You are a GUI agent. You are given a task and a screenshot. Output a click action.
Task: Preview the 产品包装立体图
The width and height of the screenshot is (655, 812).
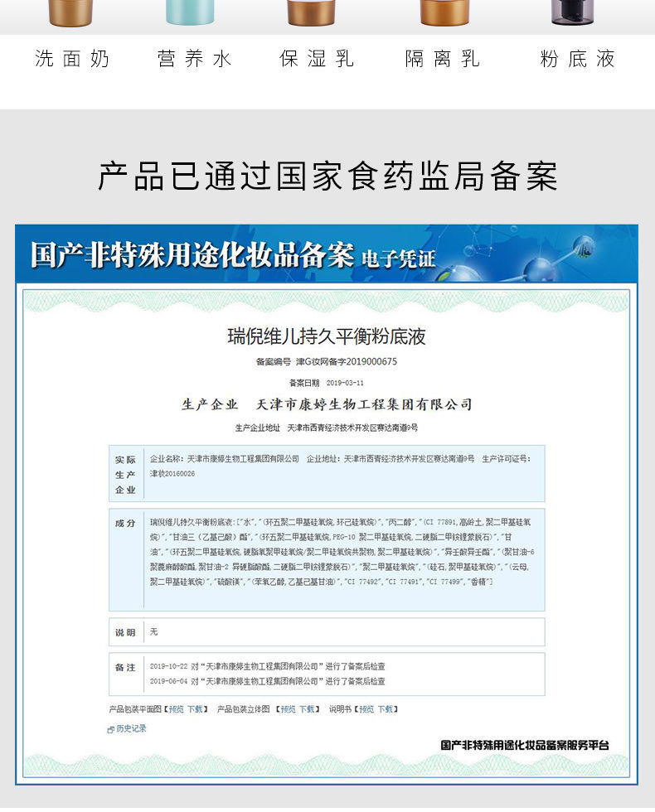pos(288,709)
